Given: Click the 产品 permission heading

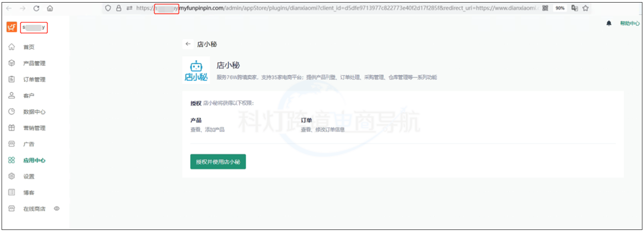Looking at the screenshot, I should [x=196, y=120].
